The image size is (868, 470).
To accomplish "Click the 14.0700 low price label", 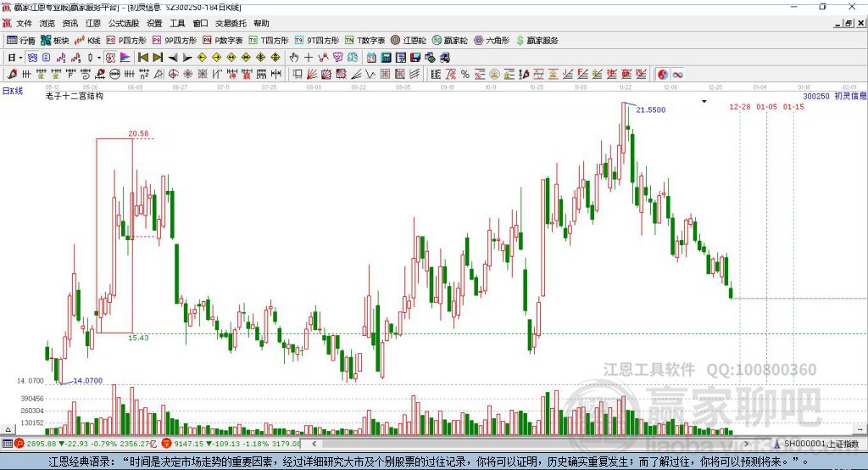I will [88, 381].
